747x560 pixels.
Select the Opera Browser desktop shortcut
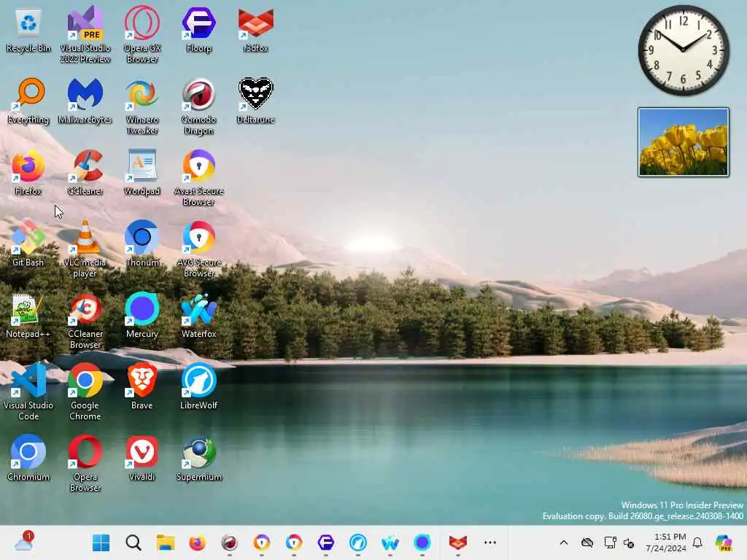(x=85, y=463)
